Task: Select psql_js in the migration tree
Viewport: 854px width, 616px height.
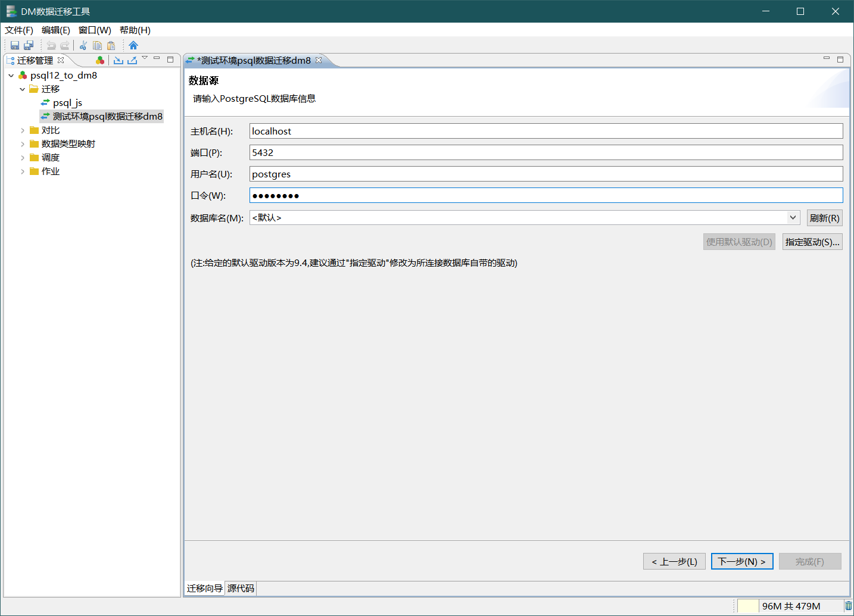Action: (67, 103)
